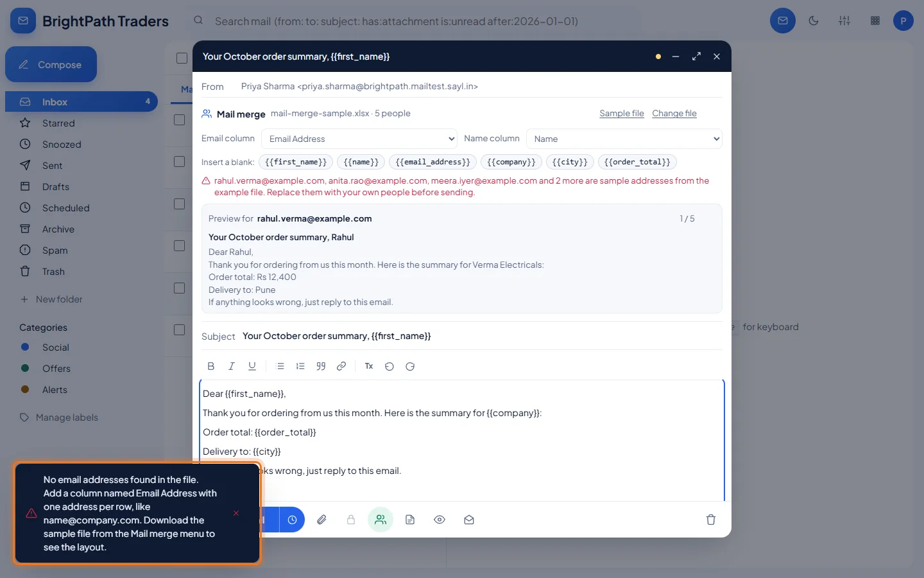Screen dimensions: 924x578
Task: Insert a block quote
Action: click(x=321, y=366)
